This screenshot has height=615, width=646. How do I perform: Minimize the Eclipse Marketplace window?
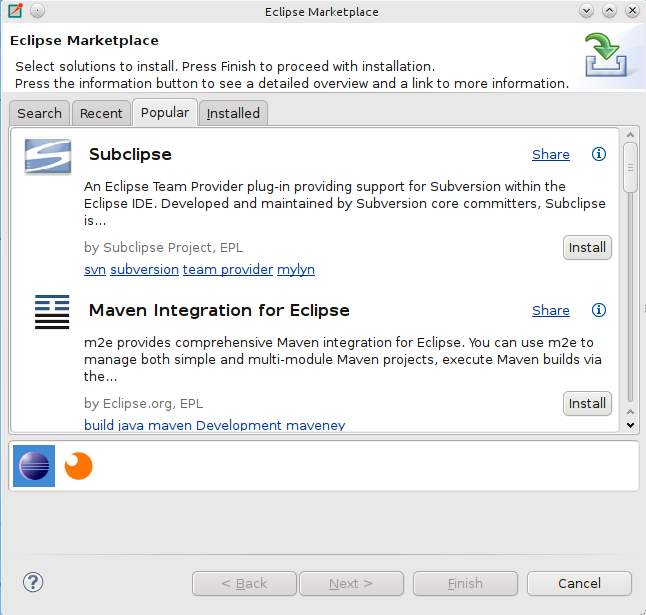click(586, 11)
